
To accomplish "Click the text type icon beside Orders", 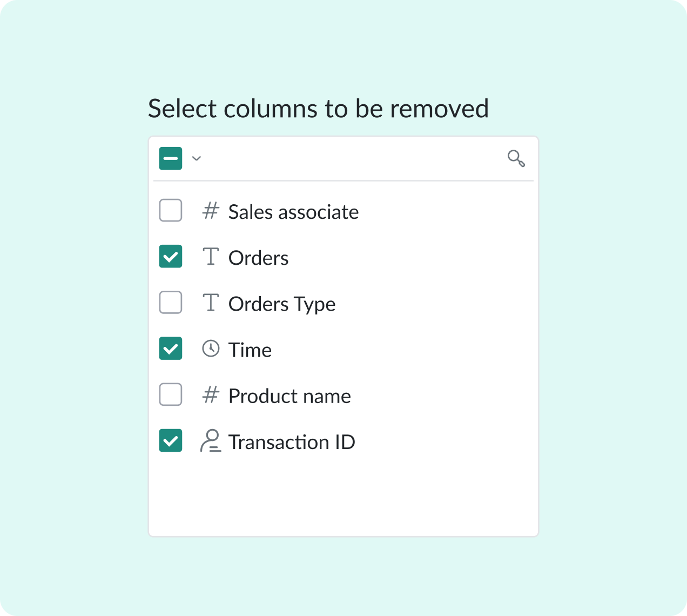I will click(211, 257).
